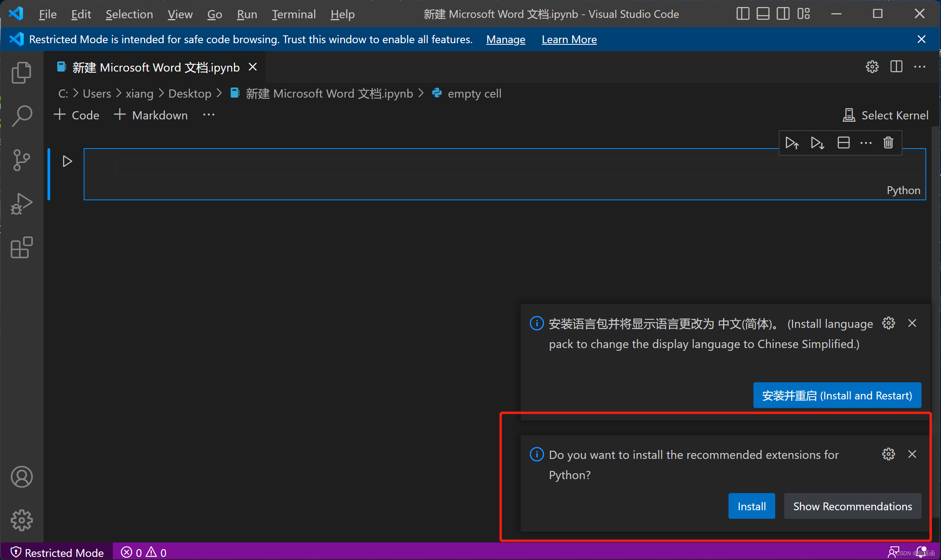Click Show Recommendations button
Screen dimensions: 941x560
(x=852, y=506)
